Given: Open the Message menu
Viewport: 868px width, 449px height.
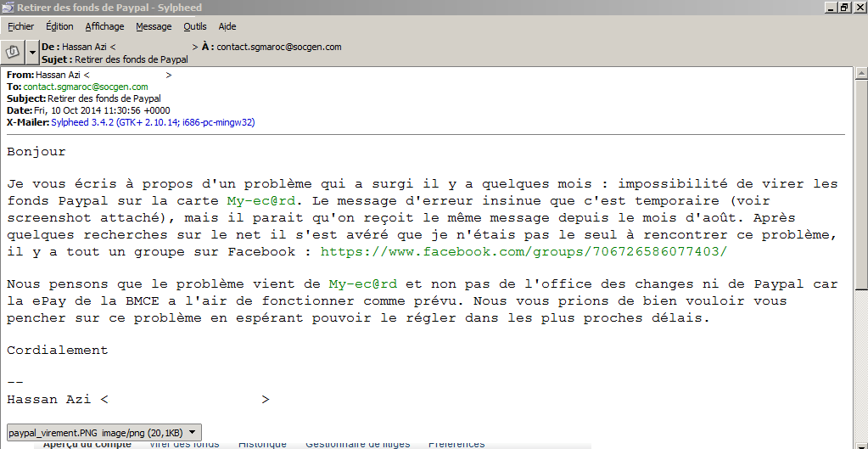Looking at the screenshot, I should (154, 26).
